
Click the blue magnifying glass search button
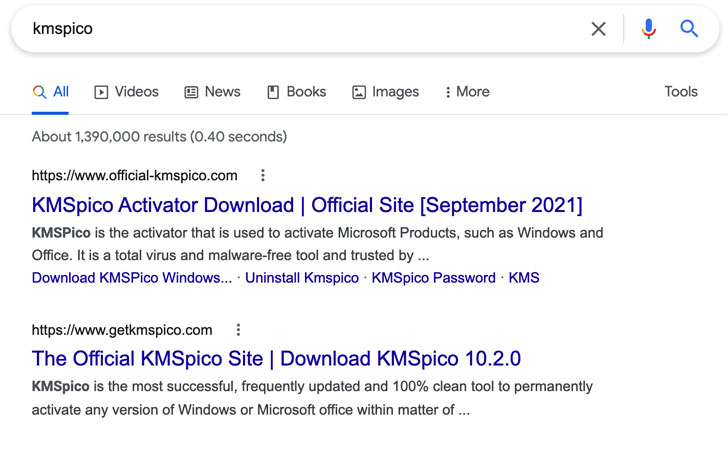tap(689, 29)
